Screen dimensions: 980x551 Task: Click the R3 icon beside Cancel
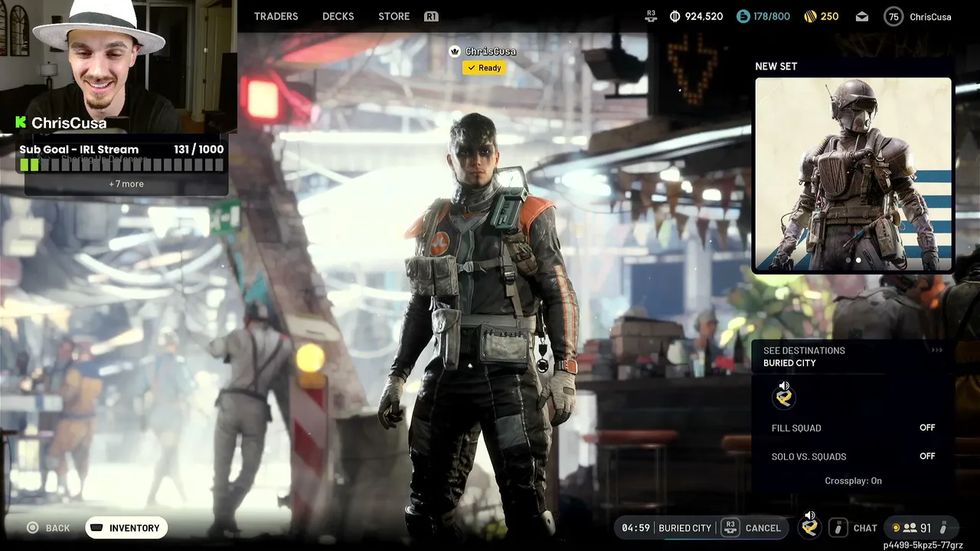point(730,527)
